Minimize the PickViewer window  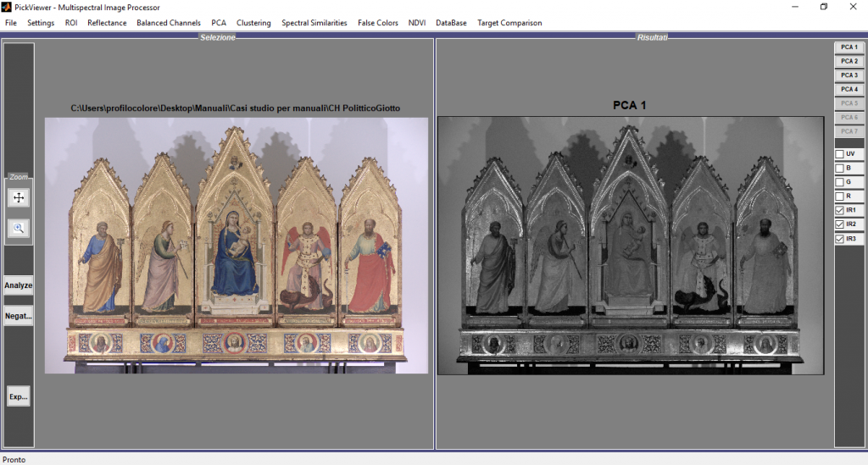(x=795, y=7)
